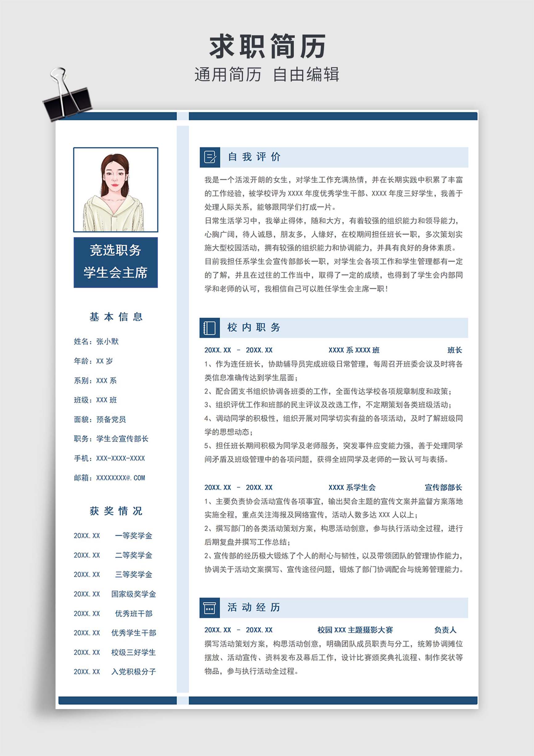Select the organization text XXXX系XXXX班
This screenshot has height=756, width=534.
354,350
